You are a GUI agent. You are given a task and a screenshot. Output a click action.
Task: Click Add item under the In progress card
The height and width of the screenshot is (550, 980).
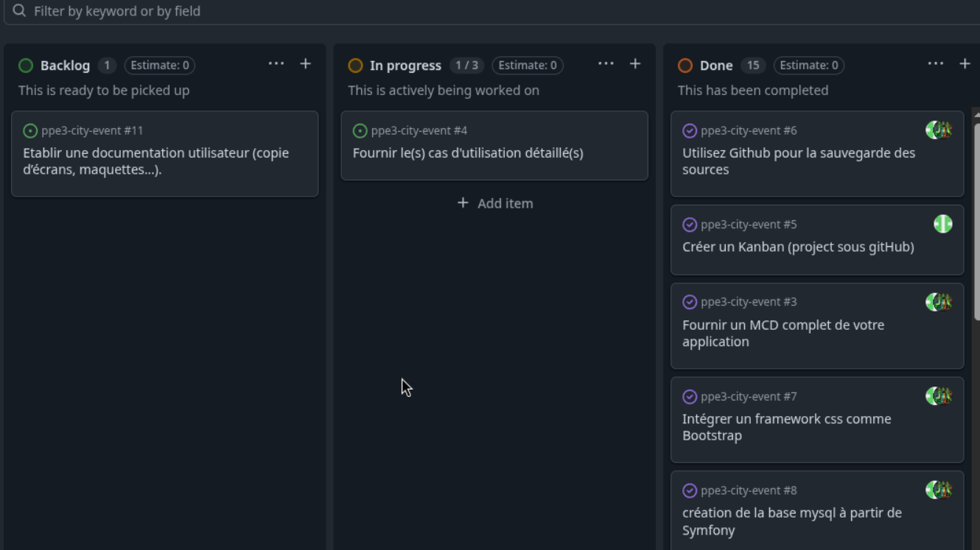point(494,203)
